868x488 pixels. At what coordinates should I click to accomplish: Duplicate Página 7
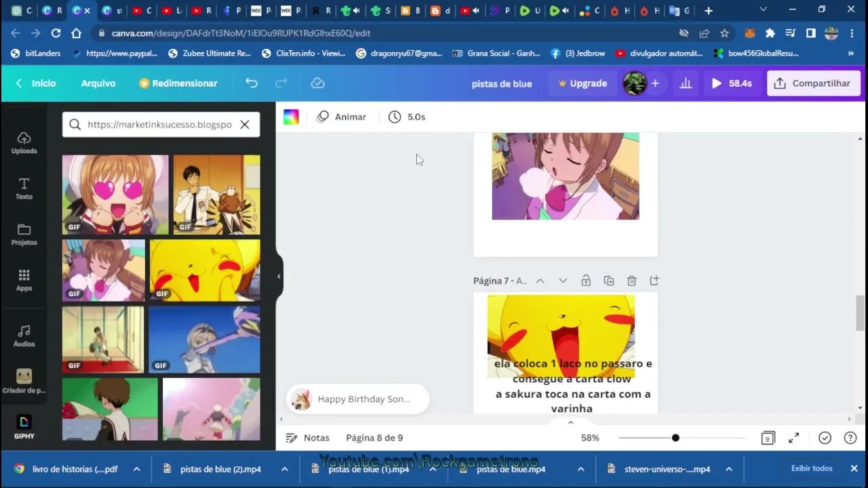(x=609, y=281)
